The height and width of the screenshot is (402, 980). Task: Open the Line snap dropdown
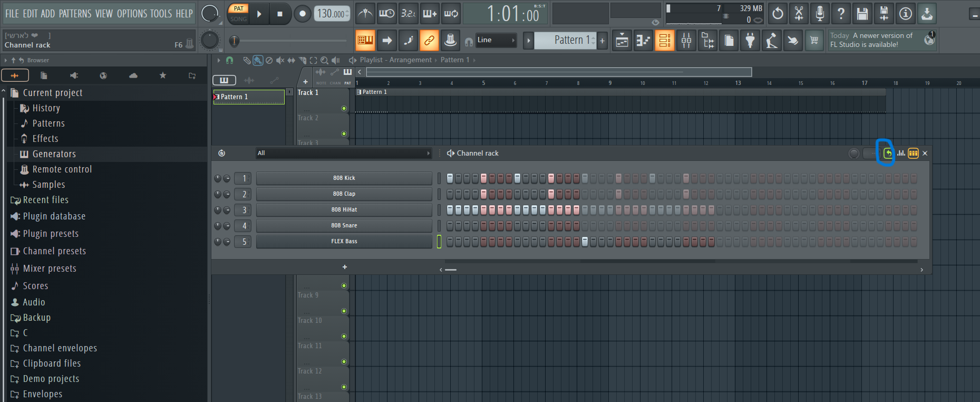[x=496, y=40]
